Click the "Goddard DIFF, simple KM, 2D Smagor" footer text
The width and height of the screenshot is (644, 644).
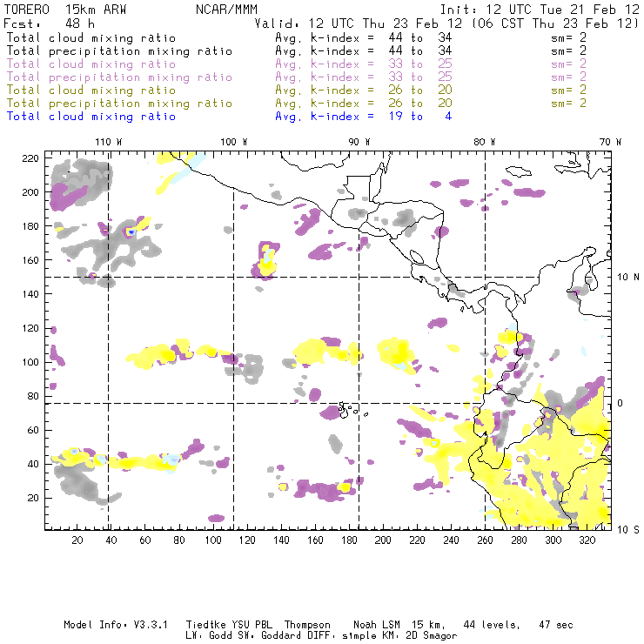359,636
